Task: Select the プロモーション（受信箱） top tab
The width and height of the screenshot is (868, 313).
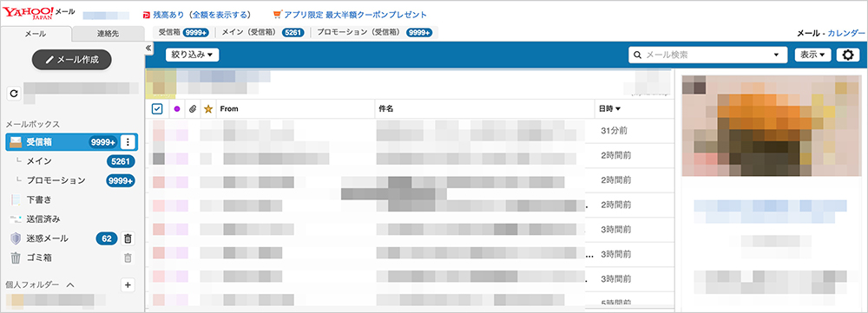Action: (x=375, y=32)
